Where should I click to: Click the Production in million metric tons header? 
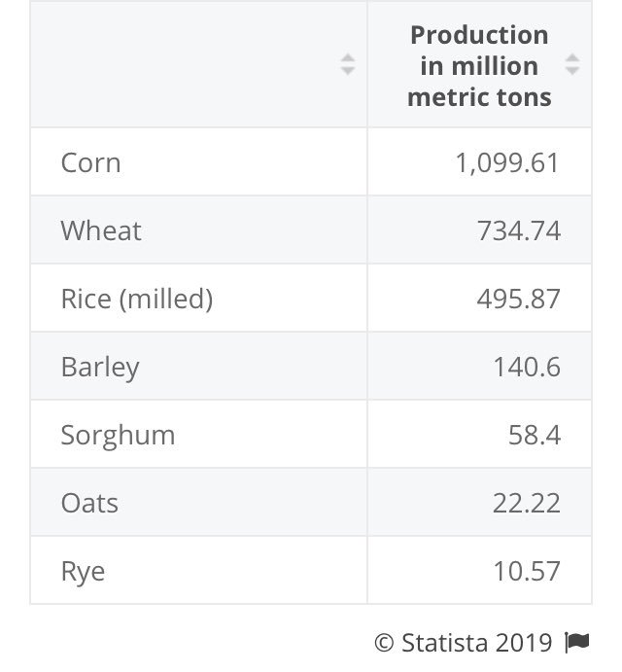[x=479, y=66]
